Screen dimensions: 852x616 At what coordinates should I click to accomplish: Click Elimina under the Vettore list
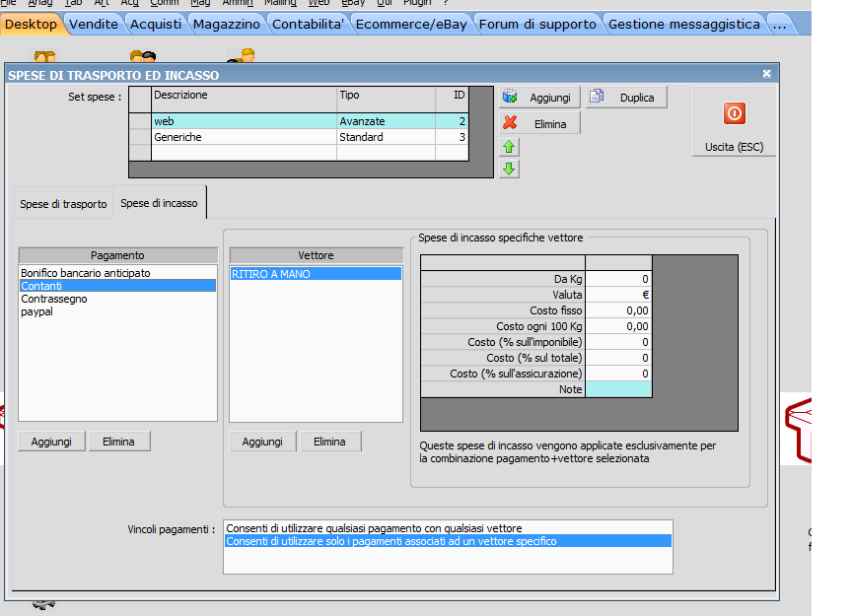(329, 442)
